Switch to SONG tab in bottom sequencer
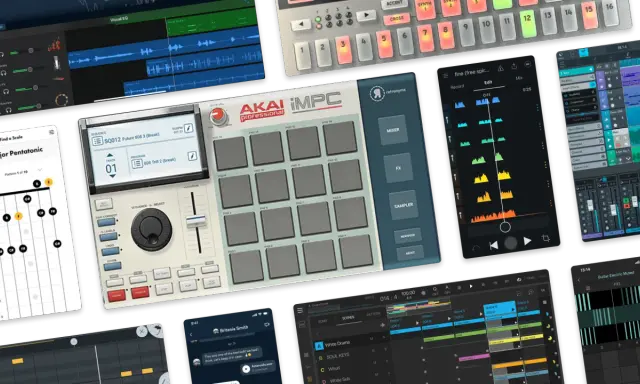 322,321
